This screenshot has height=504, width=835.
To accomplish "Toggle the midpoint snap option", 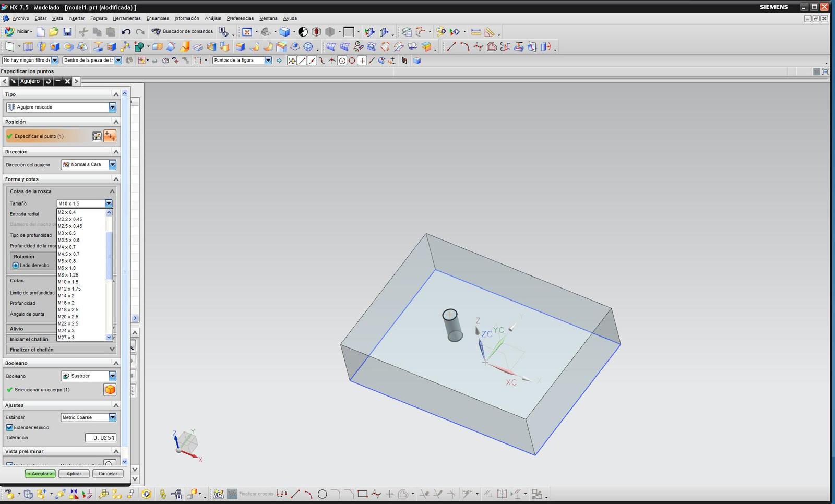I will (312, 61).
